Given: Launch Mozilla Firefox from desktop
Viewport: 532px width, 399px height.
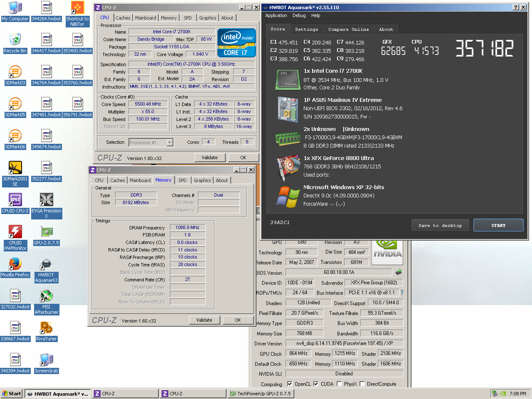Looking at the screenshot, I should 15,267.
